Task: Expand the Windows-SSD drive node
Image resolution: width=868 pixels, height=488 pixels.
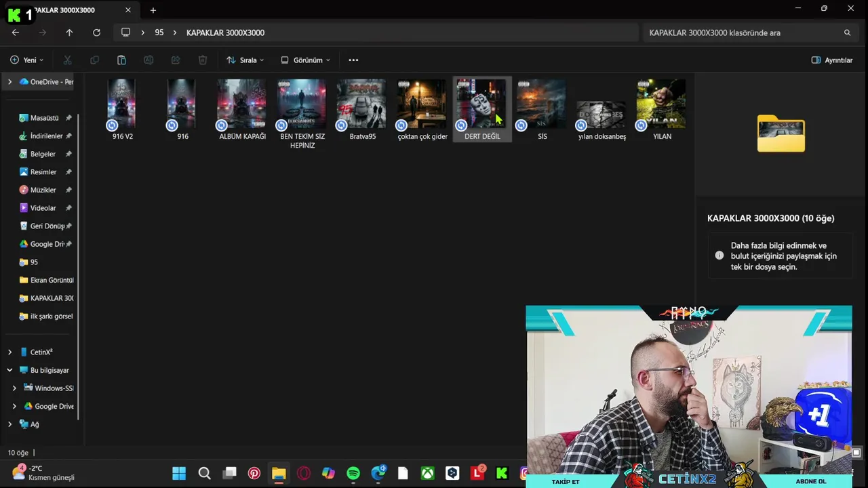Action: [14, 388]
